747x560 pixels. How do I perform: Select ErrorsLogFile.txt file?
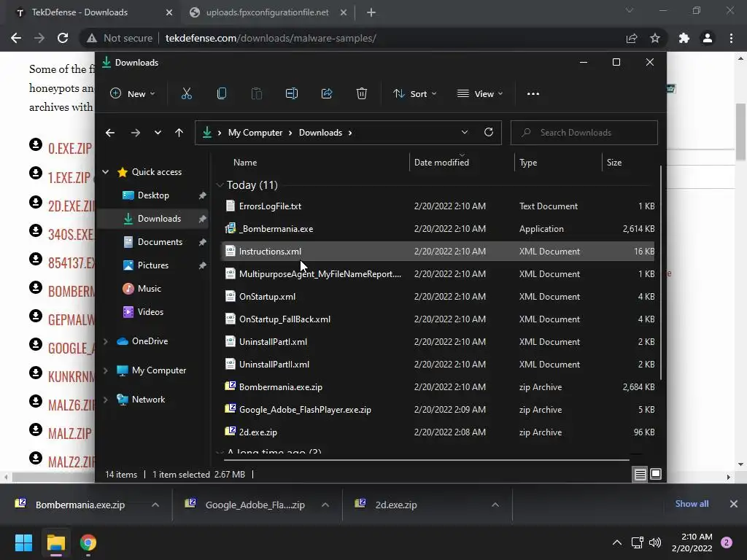point(438,206)
